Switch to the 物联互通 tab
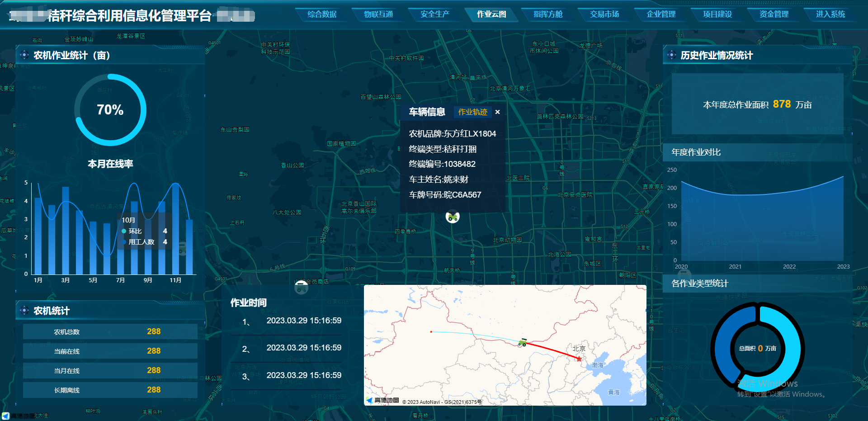Screen dimensions: 868x421 coord(378,14)
